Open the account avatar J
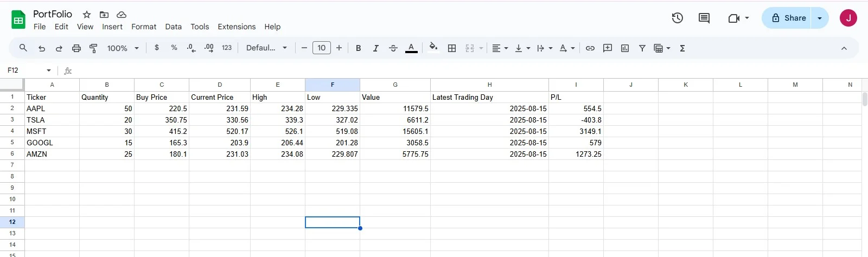Viewport: 868px width, 257px height. pos(848,18)
